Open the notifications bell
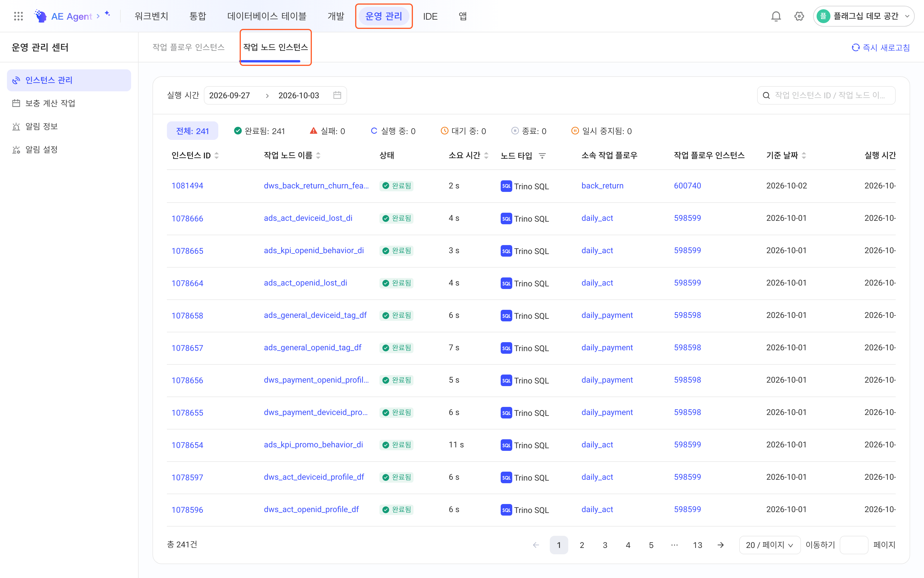Screen dimensions: 924x578 tap(776, 16)
